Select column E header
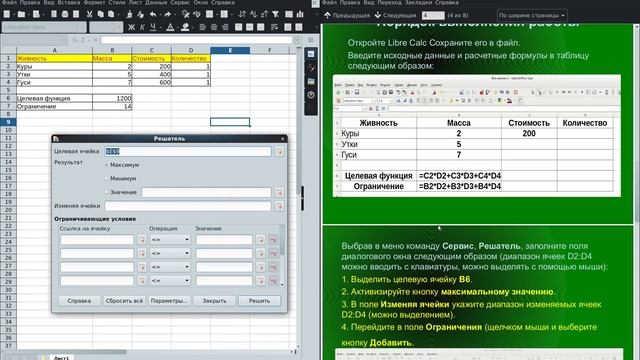The width and height of the screenshot is (640, 360). pos(230,50)
